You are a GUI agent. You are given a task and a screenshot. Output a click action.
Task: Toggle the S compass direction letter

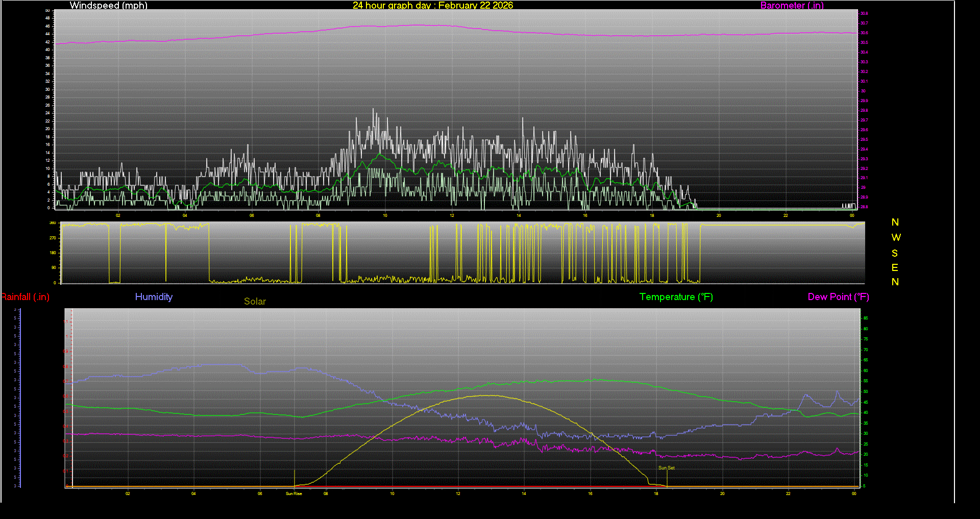tap(895, 253)
